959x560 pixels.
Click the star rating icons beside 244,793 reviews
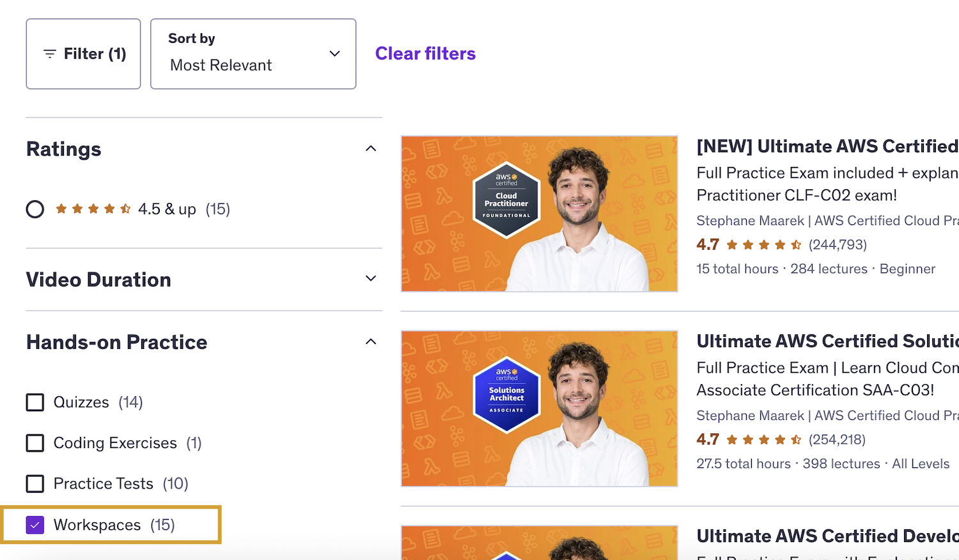tap(764, 245)
